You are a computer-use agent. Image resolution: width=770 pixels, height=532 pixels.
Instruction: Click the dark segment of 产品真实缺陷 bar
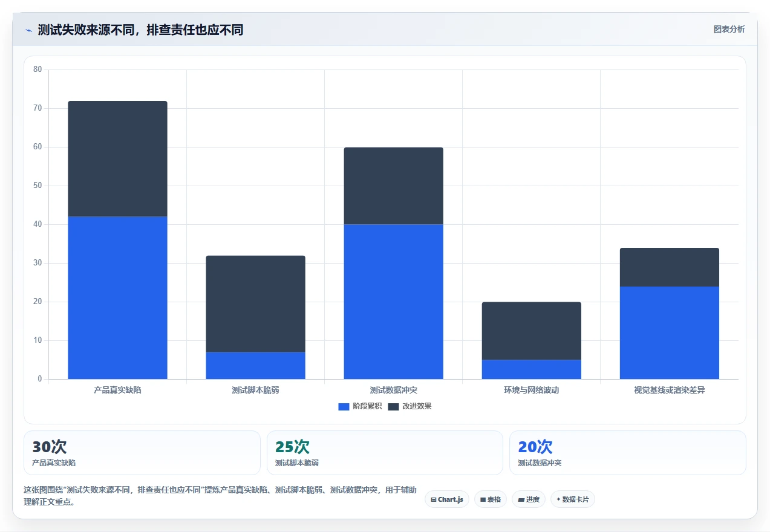click(x=117, y=159)
